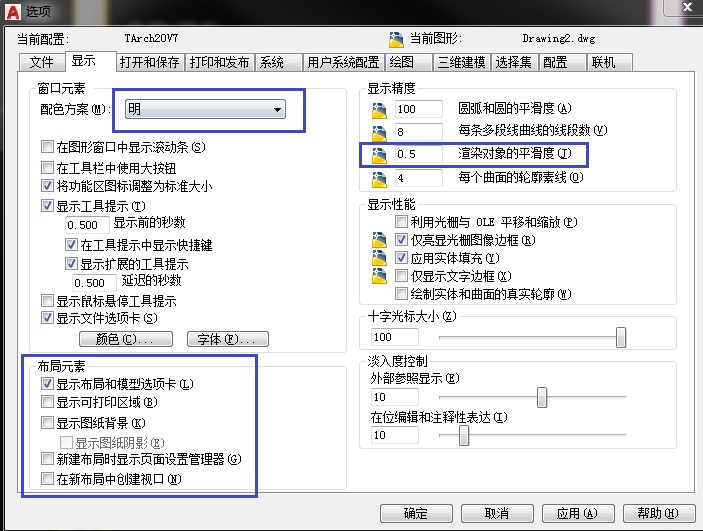Click the drawing icon beside 当前图形
The height and width of the screenshot is (531, 703).
click(394, 38)
